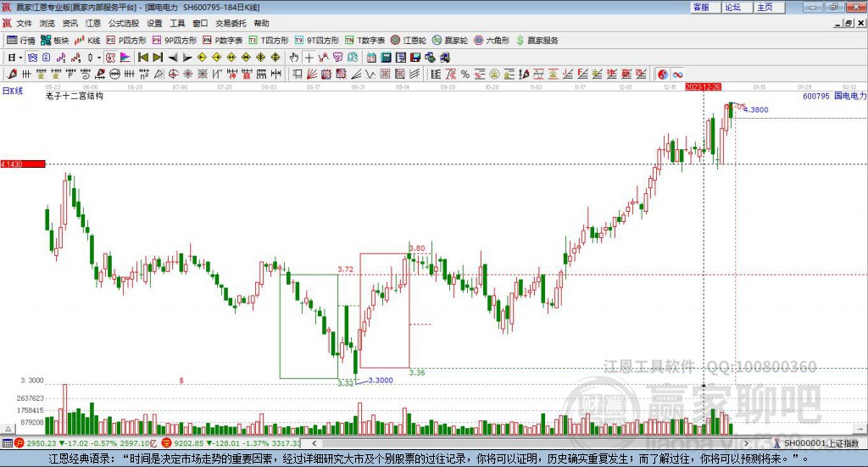Open the 工具 menu
The image size is (868, 467).
[177, 23]
